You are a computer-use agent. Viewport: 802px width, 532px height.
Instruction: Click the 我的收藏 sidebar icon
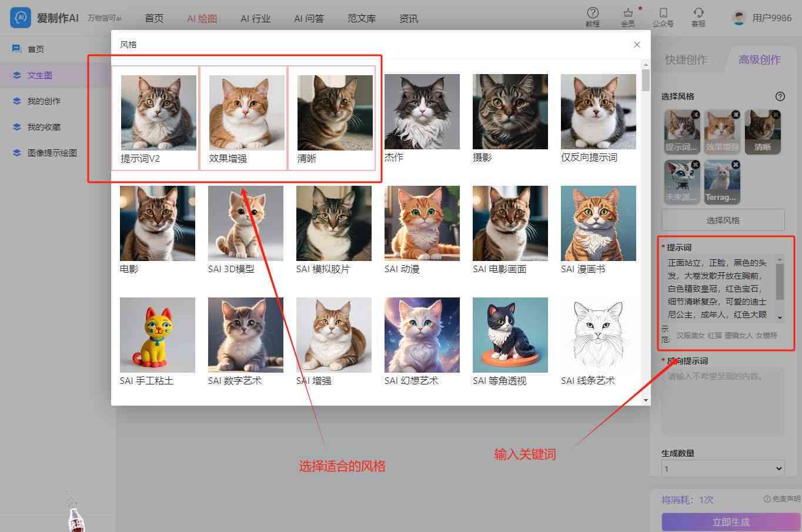(17, 126)
